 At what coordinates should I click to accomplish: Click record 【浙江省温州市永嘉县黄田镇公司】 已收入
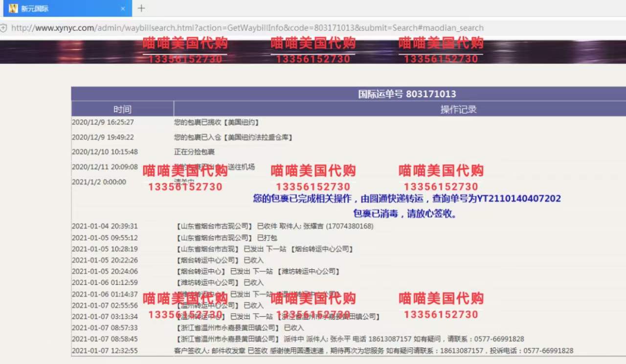coord(240,328)
